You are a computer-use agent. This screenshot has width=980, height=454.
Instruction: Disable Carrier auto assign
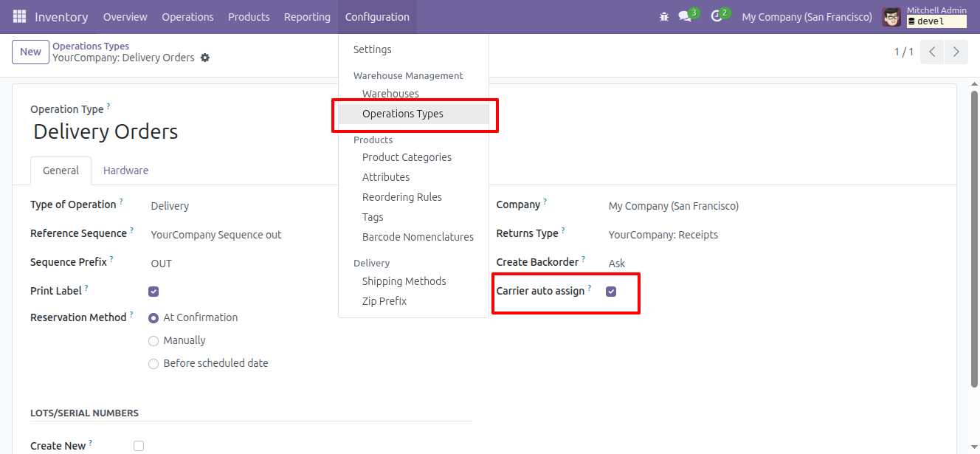pyautogui.click(x=611, y=292)
